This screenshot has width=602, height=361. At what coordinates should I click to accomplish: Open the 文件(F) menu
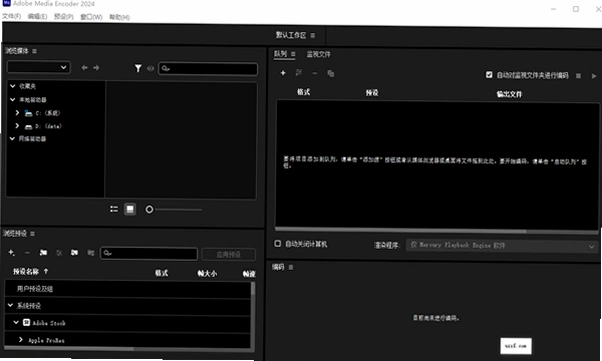click(x=12, y=16)
